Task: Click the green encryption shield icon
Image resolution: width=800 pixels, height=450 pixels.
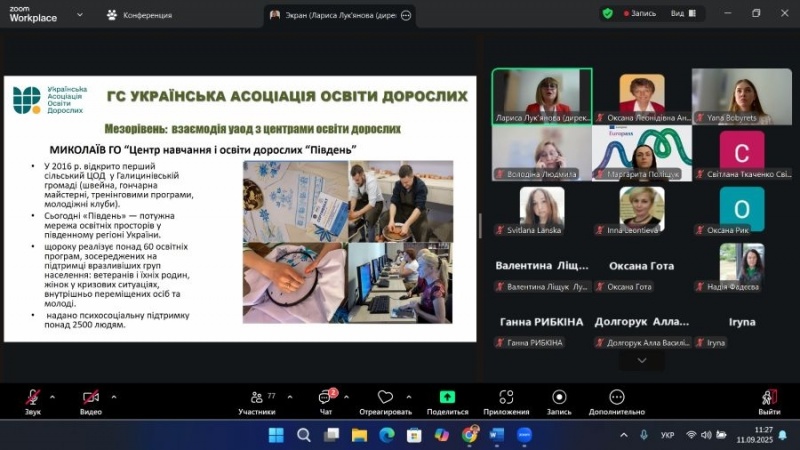Action: tap(607, 14)
